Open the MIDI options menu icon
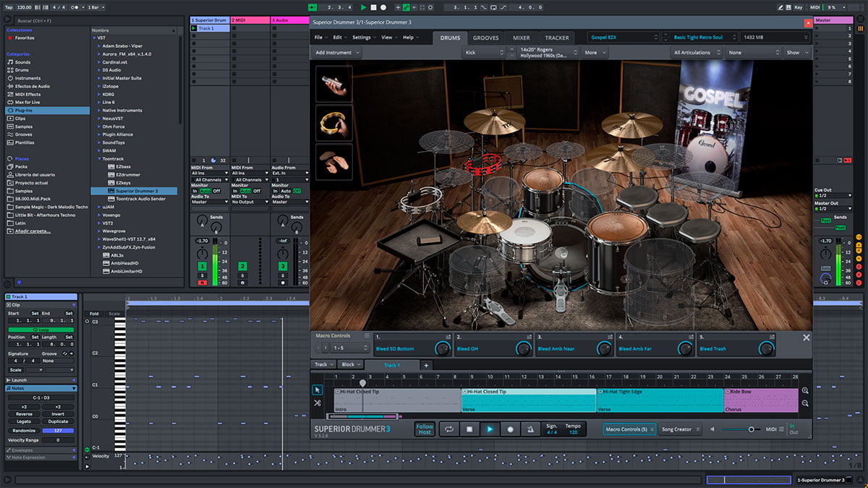This screenshot has width=868, height=488. point(781,429)
